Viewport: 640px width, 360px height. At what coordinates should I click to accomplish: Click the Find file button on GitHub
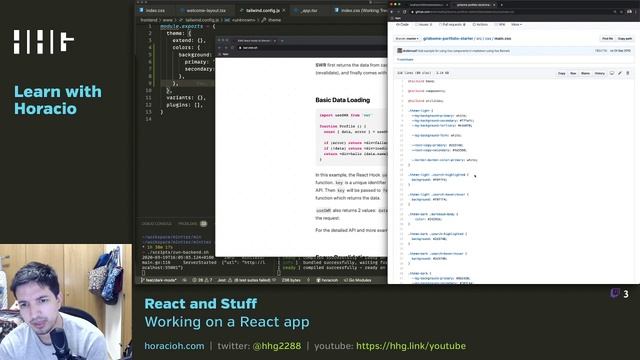pos(607,38)
